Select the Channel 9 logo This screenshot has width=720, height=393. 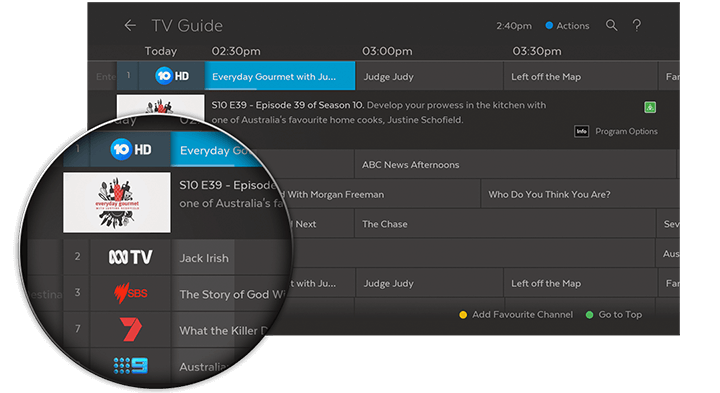(x=130, y=365)
